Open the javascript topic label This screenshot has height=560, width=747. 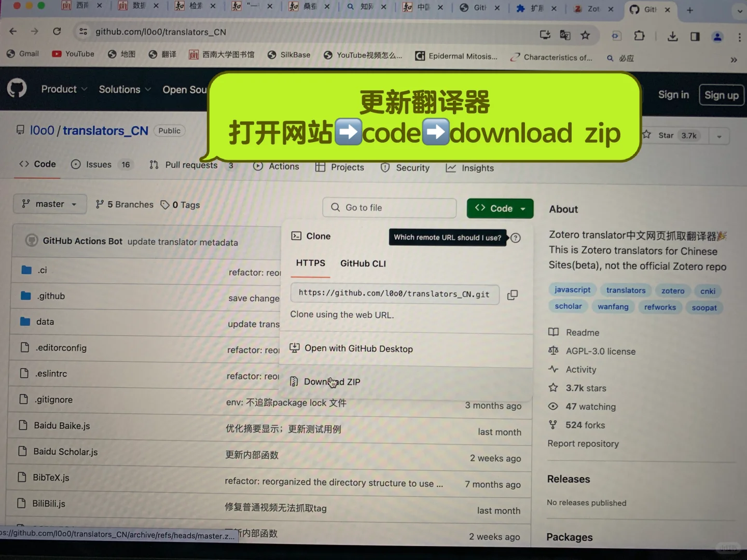coord(572,289)
